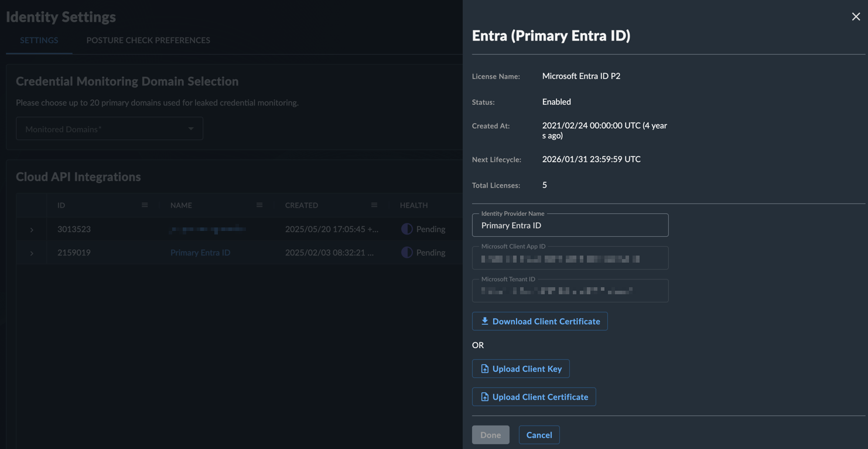Image resolution: width=868 pixels, height=449 pixels.
Task: Open the Primary Entra ID link
Action: 200,253
